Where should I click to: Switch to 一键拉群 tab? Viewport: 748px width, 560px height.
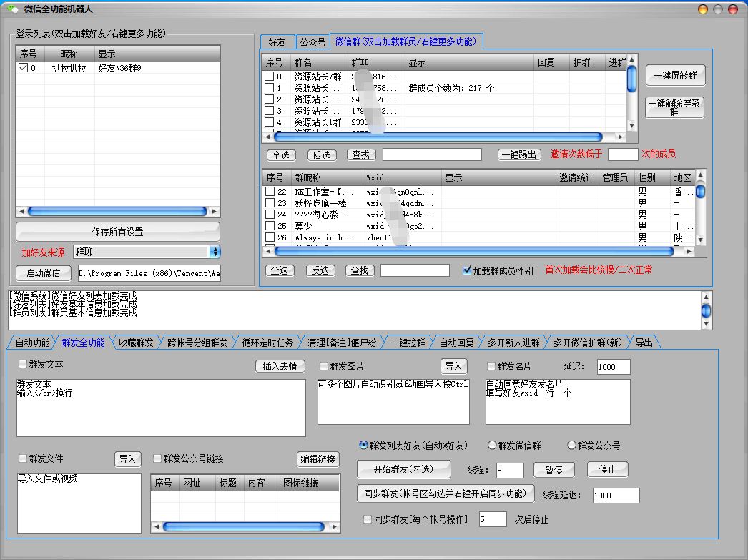408,343
